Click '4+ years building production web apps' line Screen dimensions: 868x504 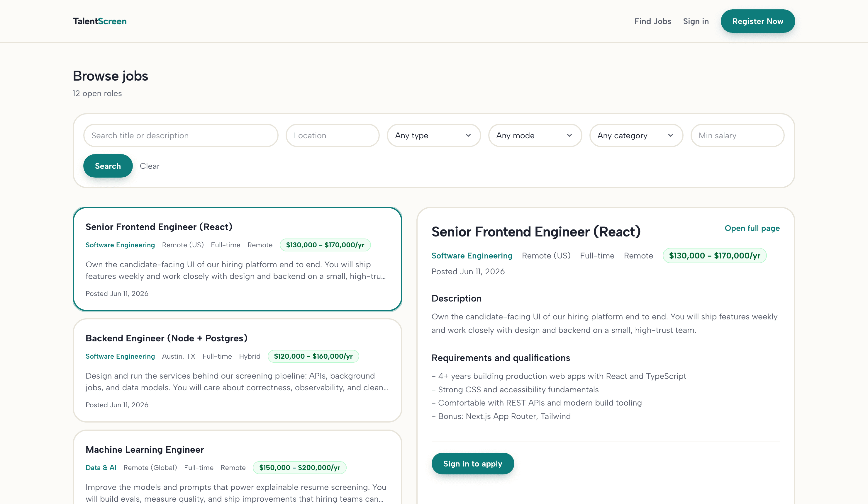pyautogui.click(x=559, y=376)
